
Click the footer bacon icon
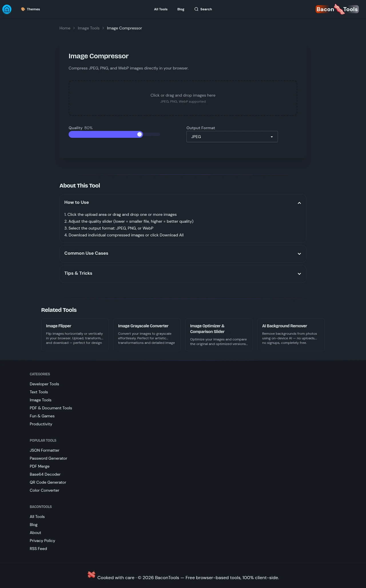tap(91, 574)
